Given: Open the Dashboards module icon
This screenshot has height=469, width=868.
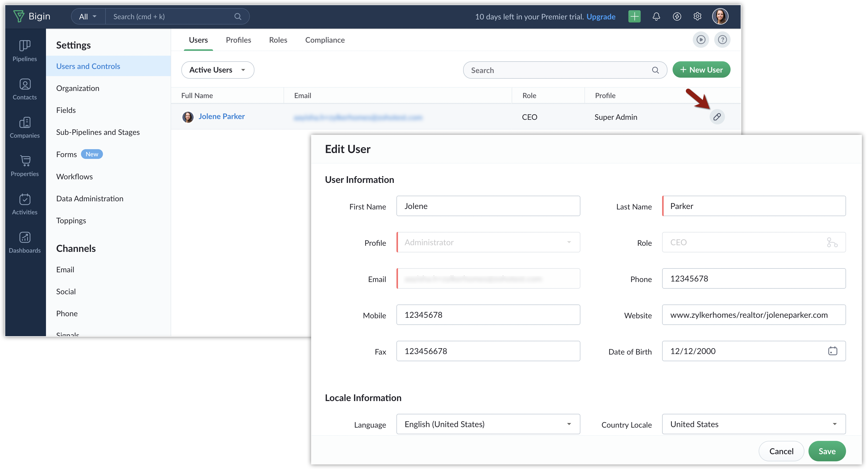Looking at the screenshot, I should pos(25,242).
